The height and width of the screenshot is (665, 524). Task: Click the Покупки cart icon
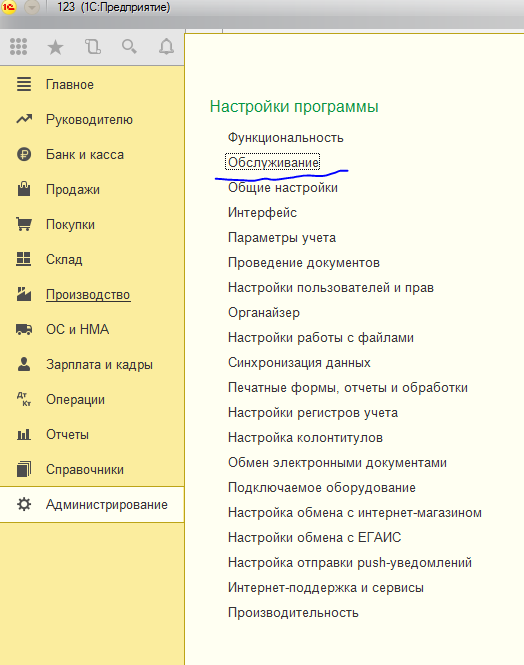[24, 224]
